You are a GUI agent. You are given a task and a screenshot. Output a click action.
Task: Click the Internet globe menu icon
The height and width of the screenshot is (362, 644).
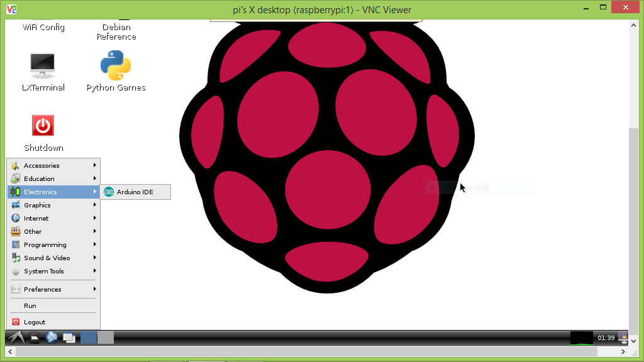coord(16,218)
